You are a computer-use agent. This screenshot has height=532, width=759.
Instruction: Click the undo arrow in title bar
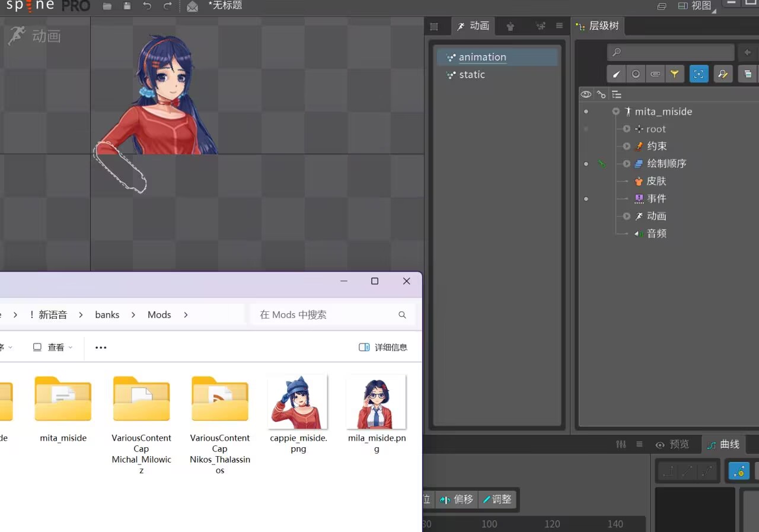pyautogui.click(x=147, y=6)
